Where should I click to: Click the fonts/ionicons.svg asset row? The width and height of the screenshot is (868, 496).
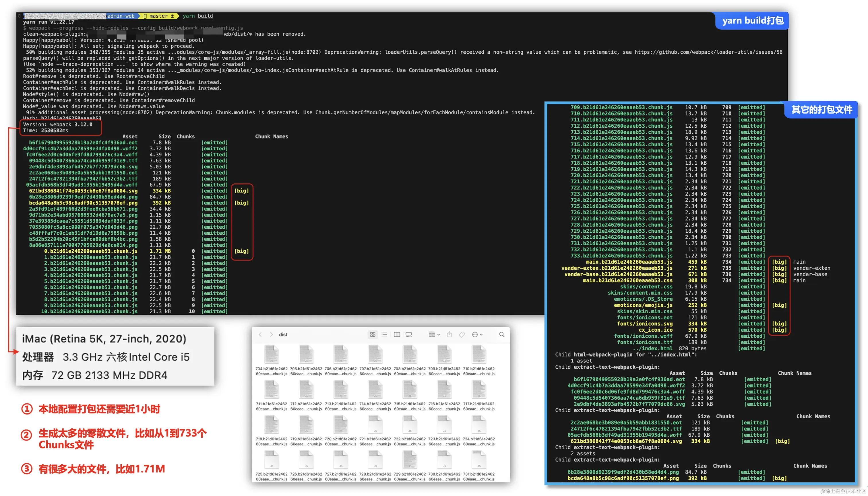[x=702, y=324]
